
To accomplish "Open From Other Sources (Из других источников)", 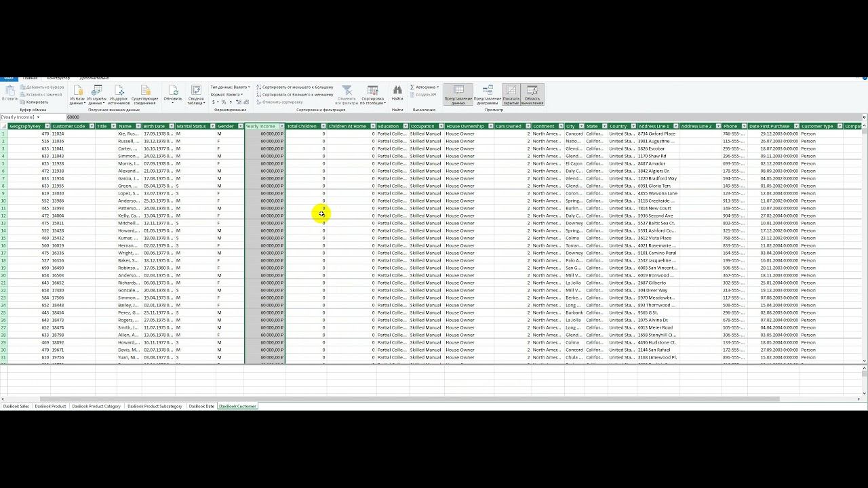I will tap(119, 96).
